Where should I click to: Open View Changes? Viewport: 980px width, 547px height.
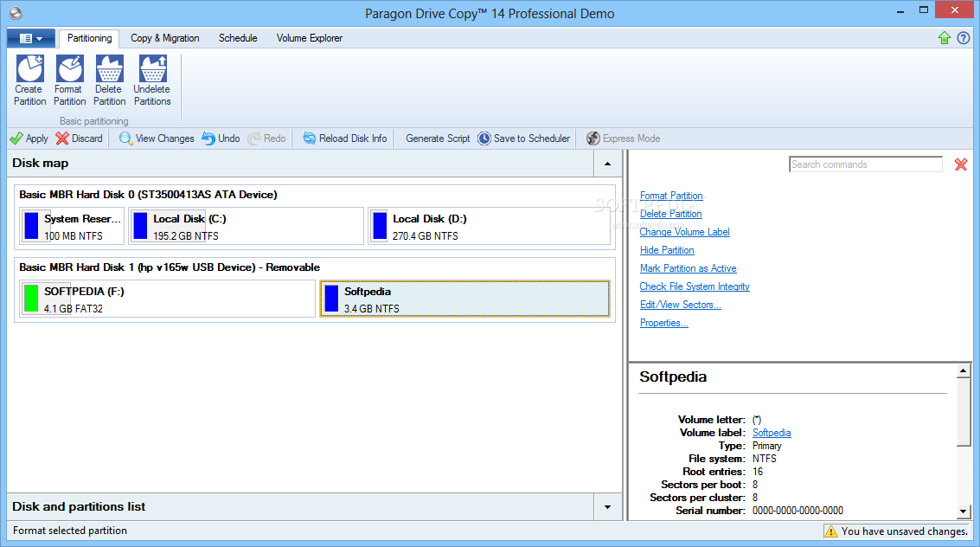click(157, 138)
